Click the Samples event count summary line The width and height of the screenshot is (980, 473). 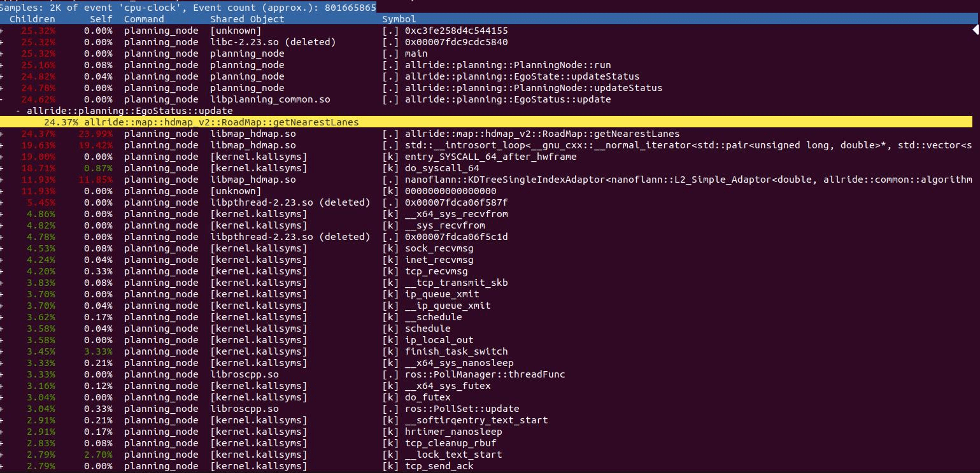coord(188,8)
